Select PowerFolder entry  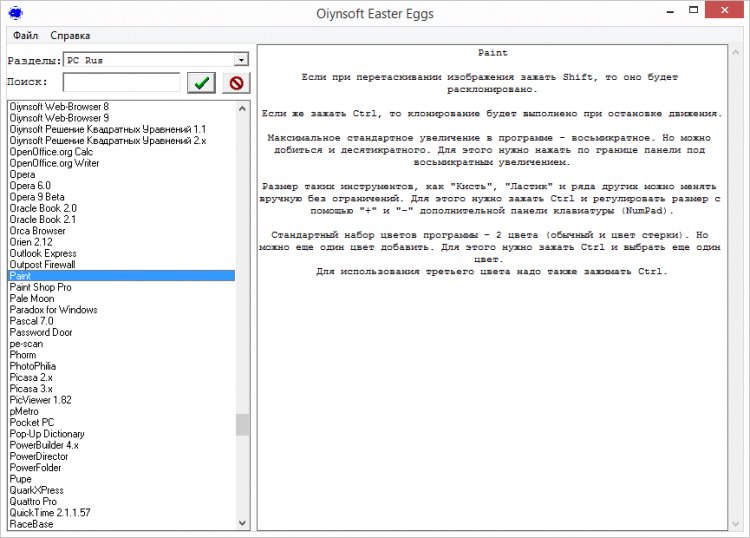tap(122, 468)
